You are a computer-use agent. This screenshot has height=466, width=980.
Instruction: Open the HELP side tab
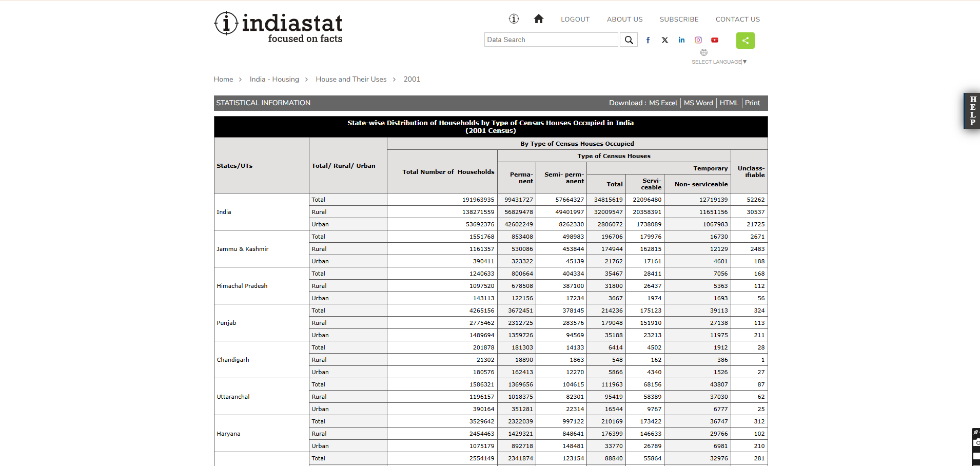pos(972,111)
